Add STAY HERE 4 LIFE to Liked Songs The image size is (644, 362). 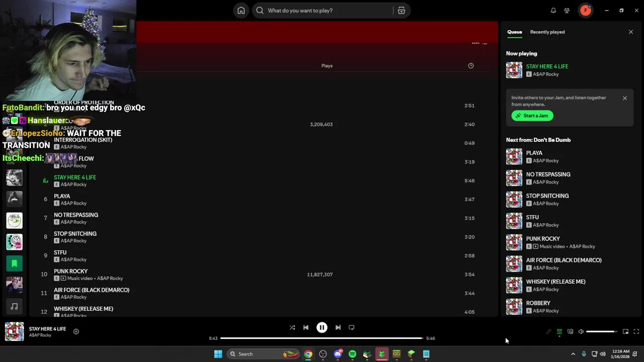tap(76, 331)
